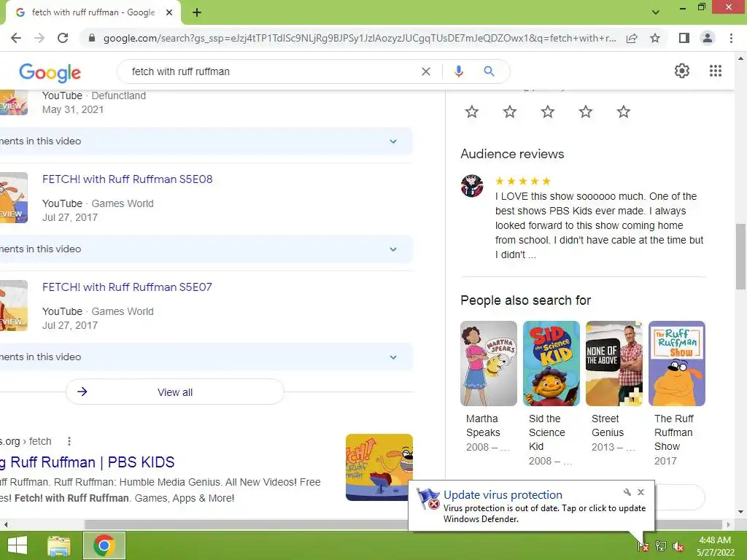Read the I LOVE this show review text
747x560 pixels.
[x=600, y=225]
